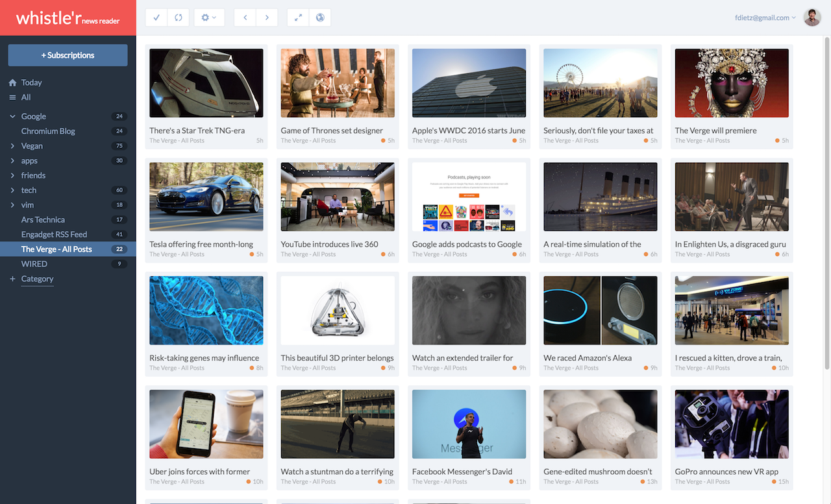Refresh feeds with the reload icon
The width and height of the screenshot is (831, 504).
(179, 18)
